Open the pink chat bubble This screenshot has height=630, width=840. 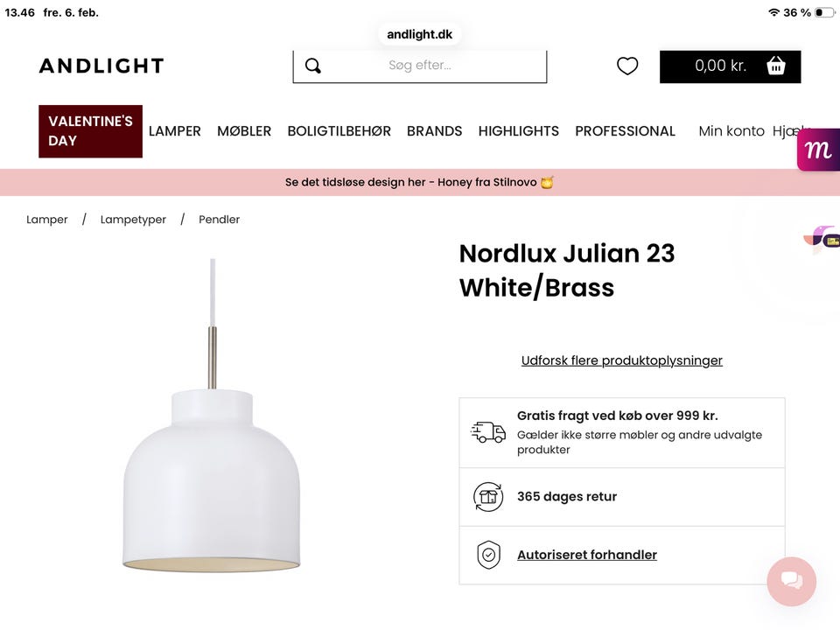pos(791,581)
